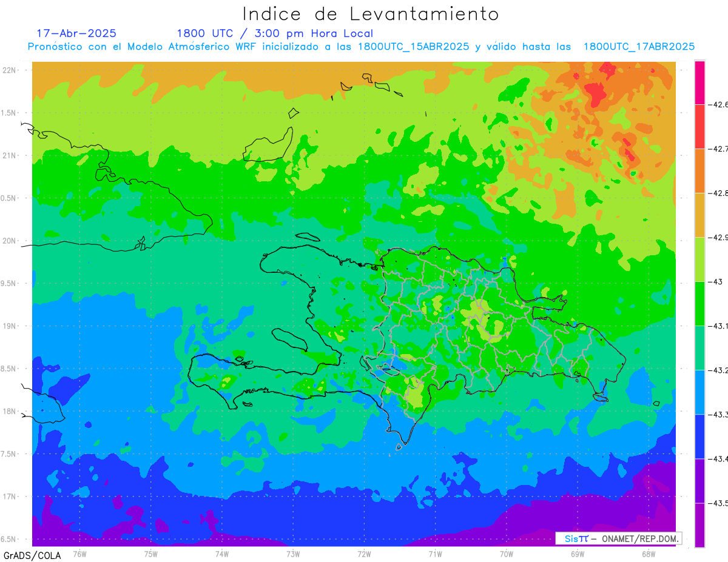The image size is (728, 562).
Task: Click the longitude label "70W"
Action: pyautogui.click(x=506, y=553)
